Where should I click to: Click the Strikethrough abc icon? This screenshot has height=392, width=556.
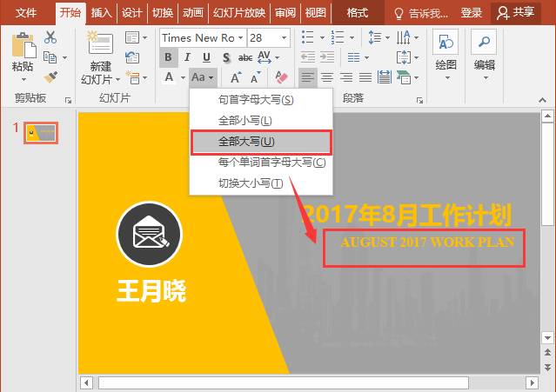tap(245, 57)
